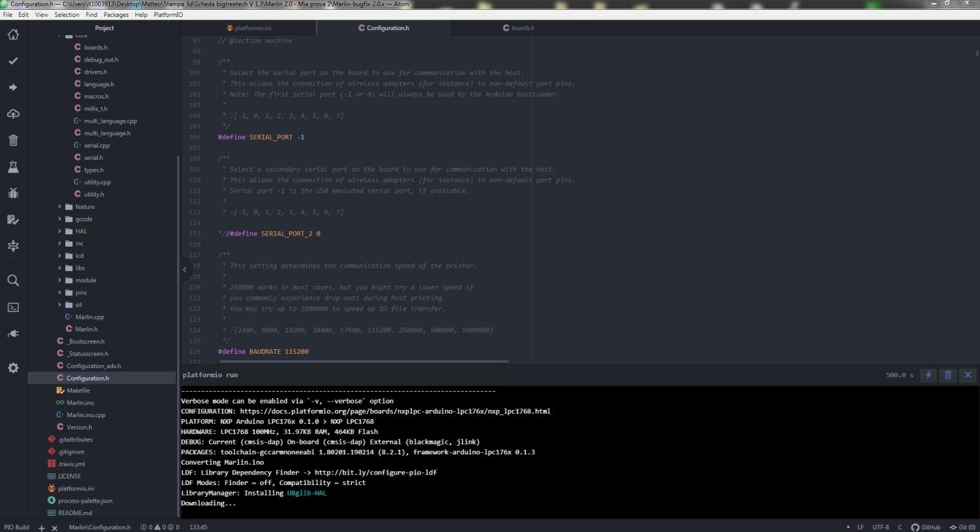Open the File menu
The width and height of the screenshot is (980, 532).
(8, 15)
